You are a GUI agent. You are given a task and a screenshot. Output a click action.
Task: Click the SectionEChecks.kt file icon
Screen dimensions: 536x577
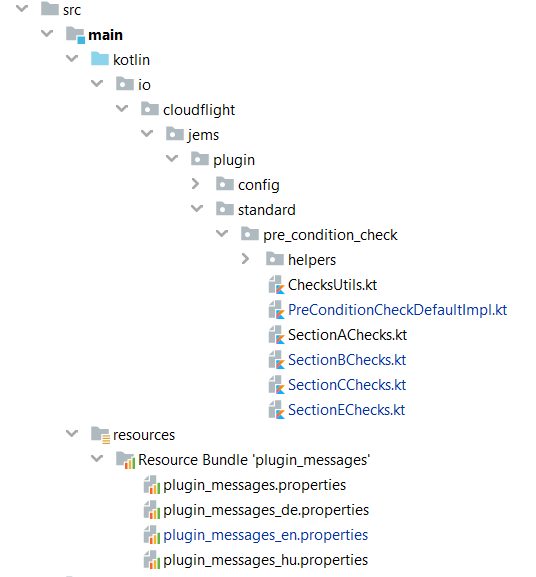tap(276, 410)
